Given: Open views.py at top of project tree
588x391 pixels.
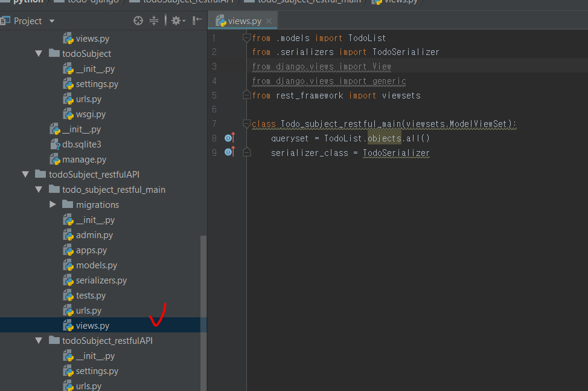Looking at the screenshot, I should 92,39.
